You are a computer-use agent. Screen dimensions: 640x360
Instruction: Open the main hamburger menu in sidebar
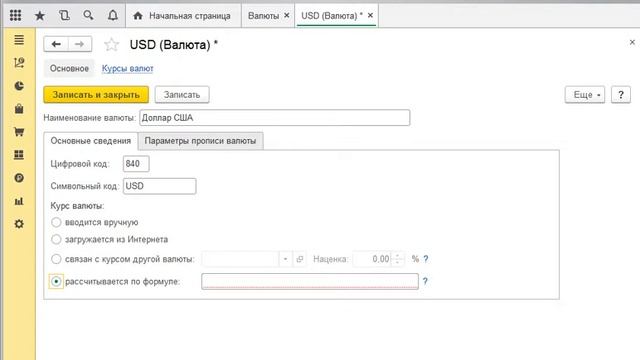click(19, 40)
